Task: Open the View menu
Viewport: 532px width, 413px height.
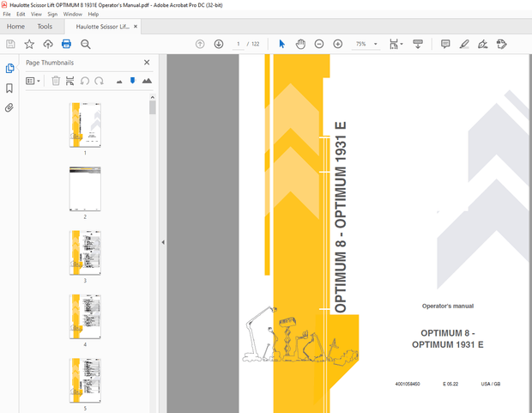Action: pos(36,15)
